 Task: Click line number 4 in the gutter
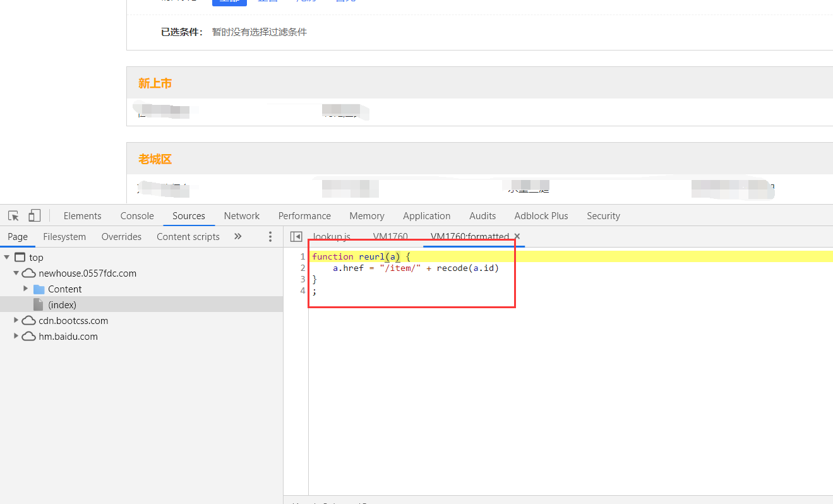pos(303,291)
